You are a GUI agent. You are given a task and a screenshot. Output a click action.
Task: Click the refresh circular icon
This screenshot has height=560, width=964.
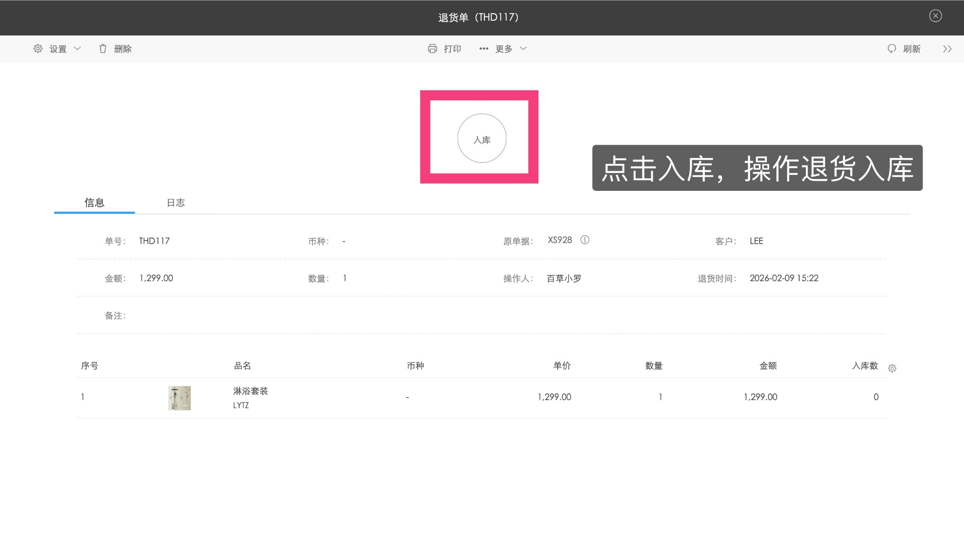[x=892, y=49]
